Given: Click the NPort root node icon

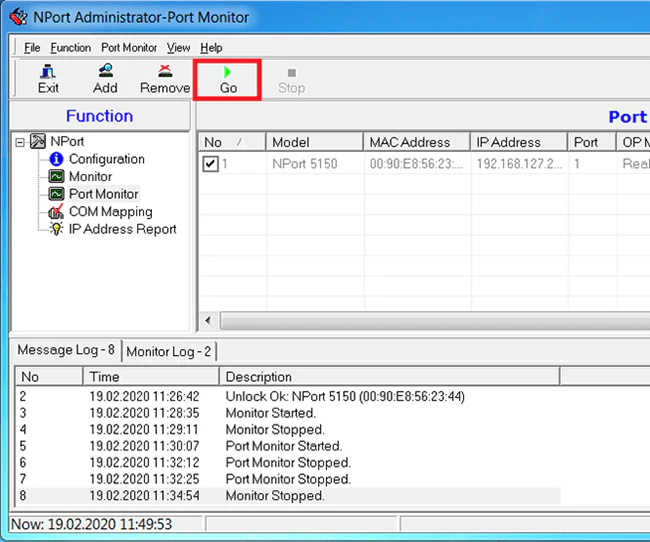Looking at the screenshot, I should pos(38,141).
